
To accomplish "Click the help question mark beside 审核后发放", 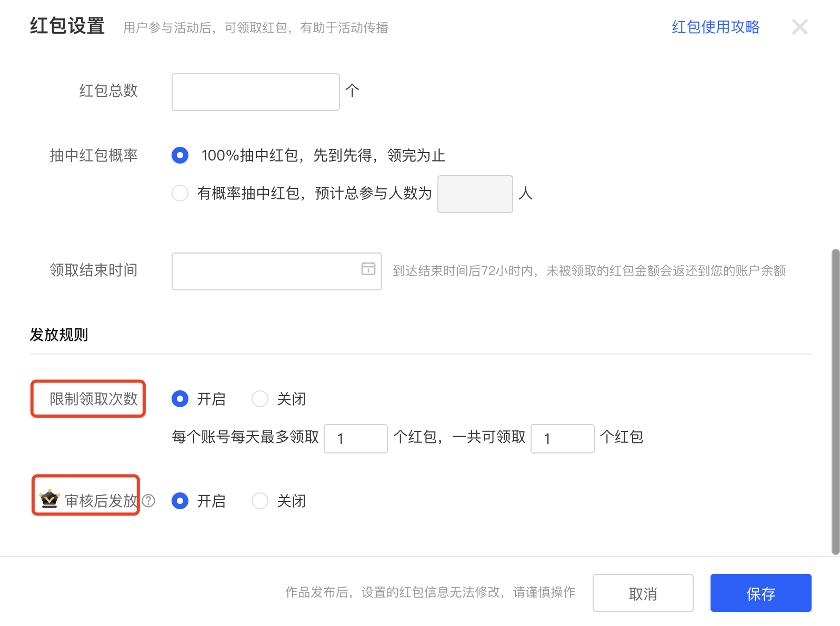I will click(149, 501).
